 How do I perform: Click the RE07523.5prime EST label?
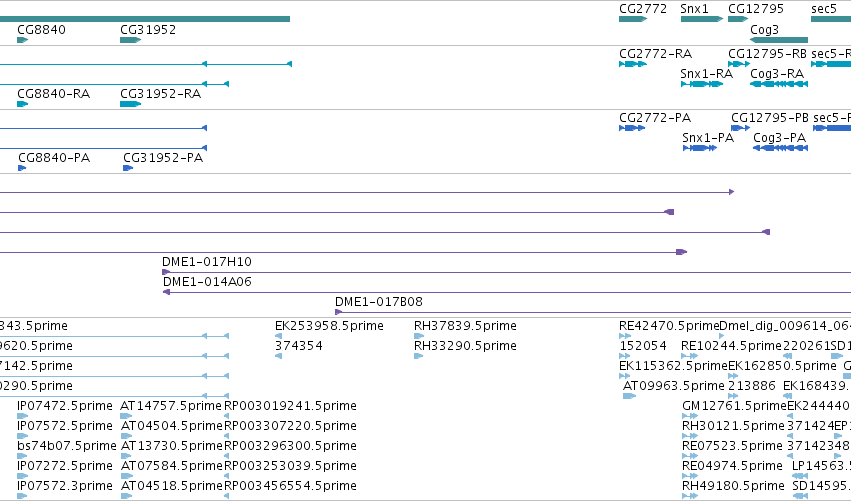click(x=732, y=446)
